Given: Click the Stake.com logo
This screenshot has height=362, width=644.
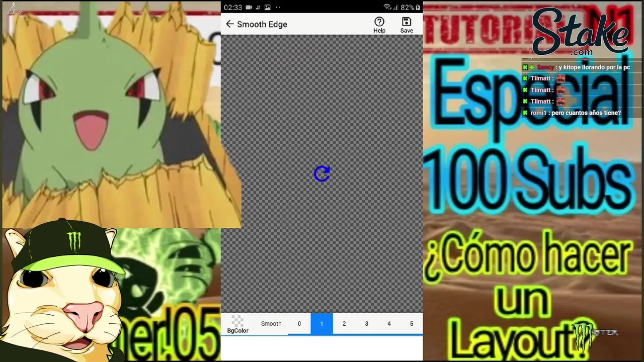Looking at the screenshot, I should (580, 33).
